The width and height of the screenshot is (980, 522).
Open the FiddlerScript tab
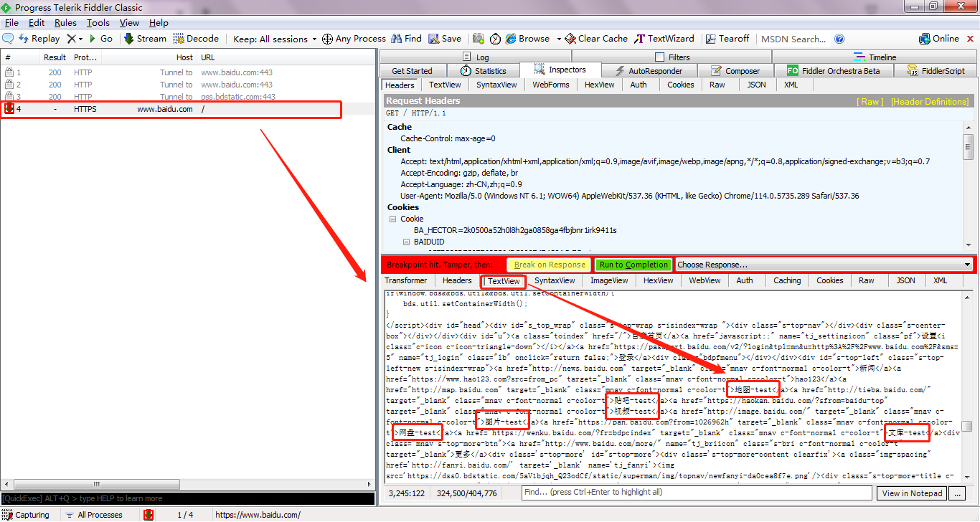pos(936,71)
